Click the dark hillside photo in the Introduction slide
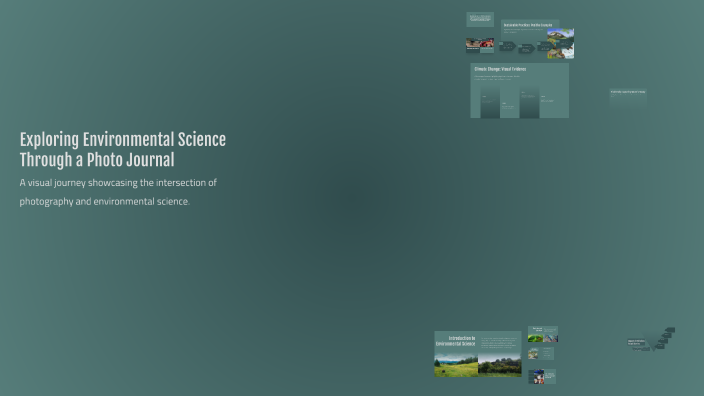 click(x=500, y=365)
